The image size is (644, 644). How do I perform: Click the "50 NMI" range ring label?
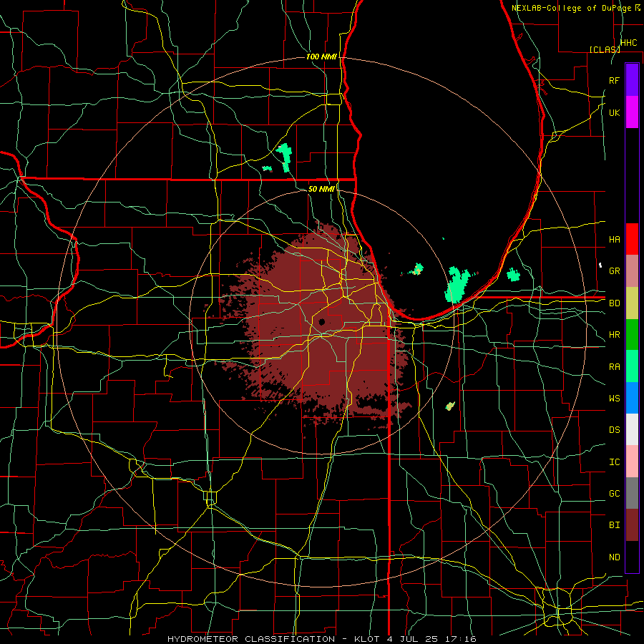pyautogui.click(x=321, y=189)
